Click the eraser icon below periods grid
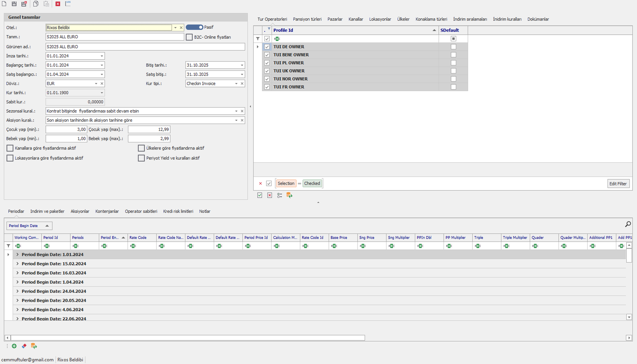The width and height of the screenshot is (637, 364). tap(24, 346)
